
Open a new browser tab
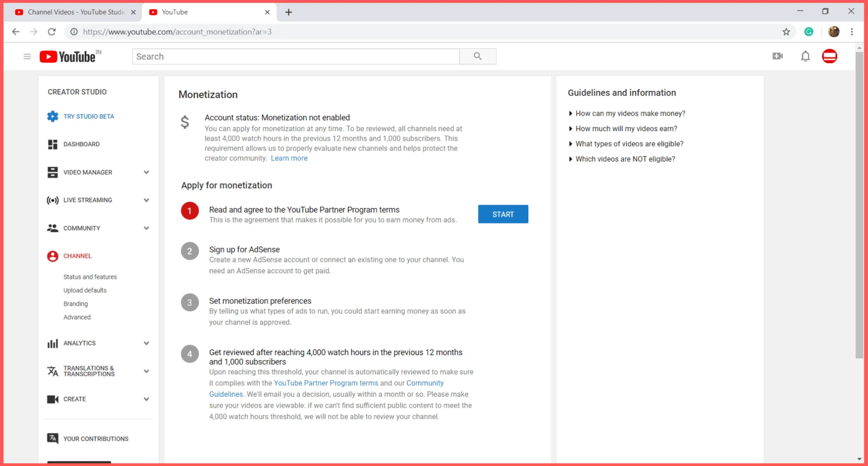(289, 12)
